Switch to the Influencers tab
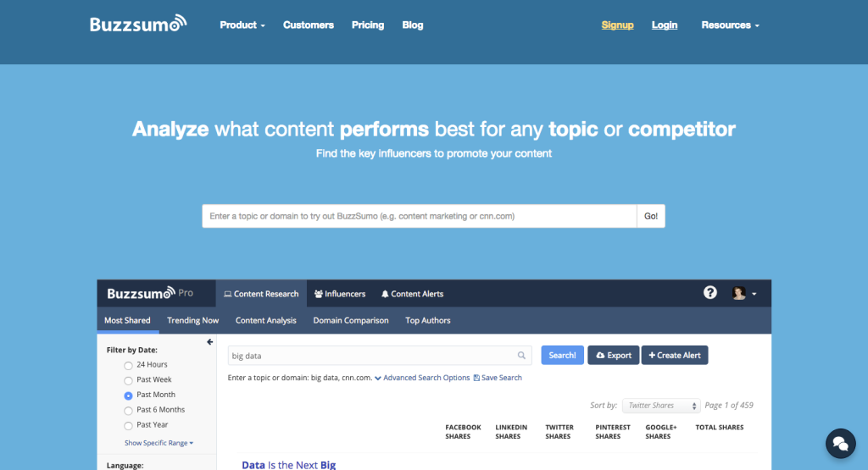 (x=340, y=294)
